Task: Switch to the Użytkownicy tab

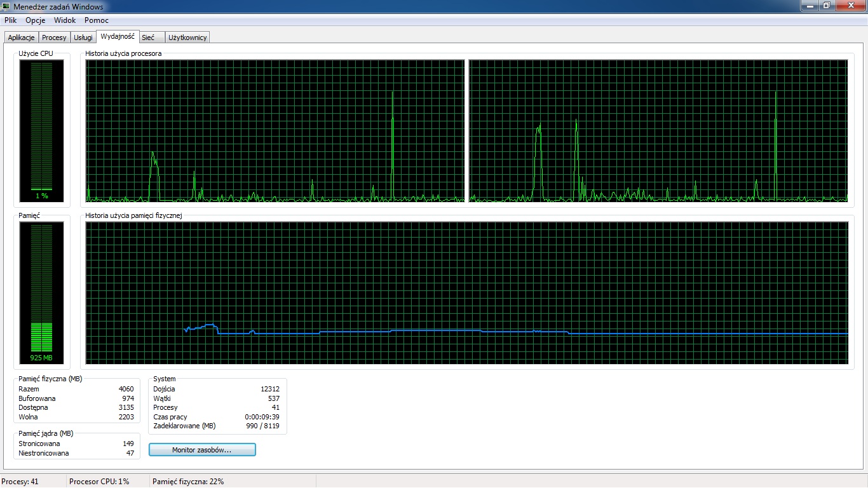Action: pyautogui.click(x=187, y=37)
